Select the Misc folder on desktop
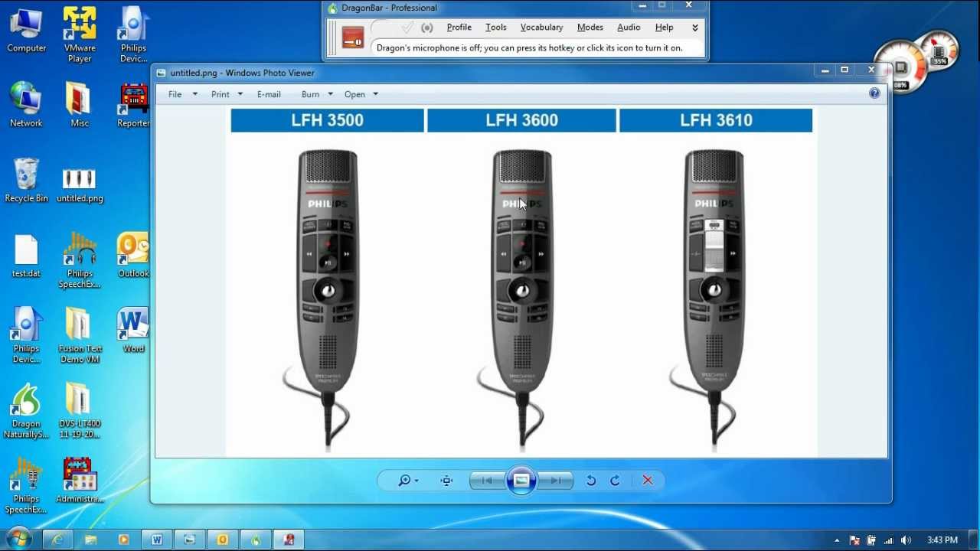980x551 pixels. [x=80, y=105]
